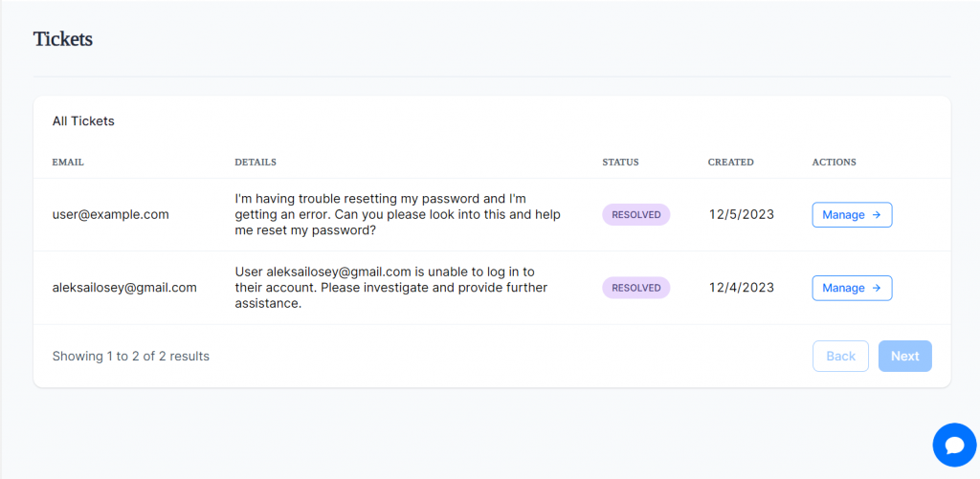Select aleksailosey@gmail.com in the Email column

click(124, 288)
